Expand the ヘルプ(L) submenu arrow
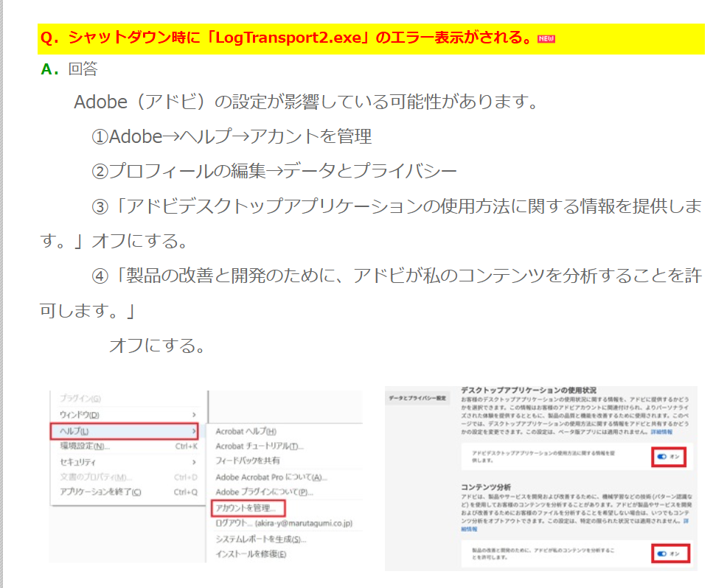The height and width of the screenshot is (588, 713). pyautogui.click(x=194, y=431)
